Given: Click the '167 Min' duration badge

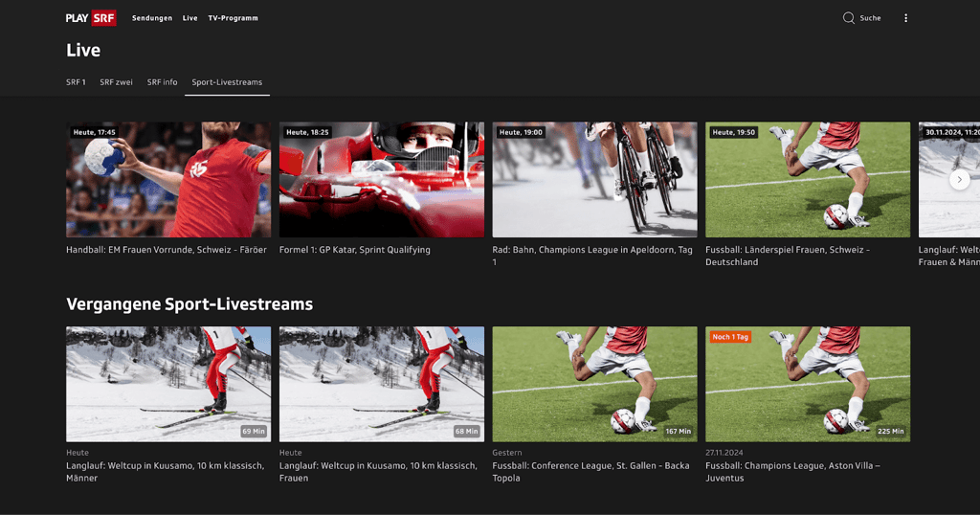Looking at the screenshot, I should (679, 432).
